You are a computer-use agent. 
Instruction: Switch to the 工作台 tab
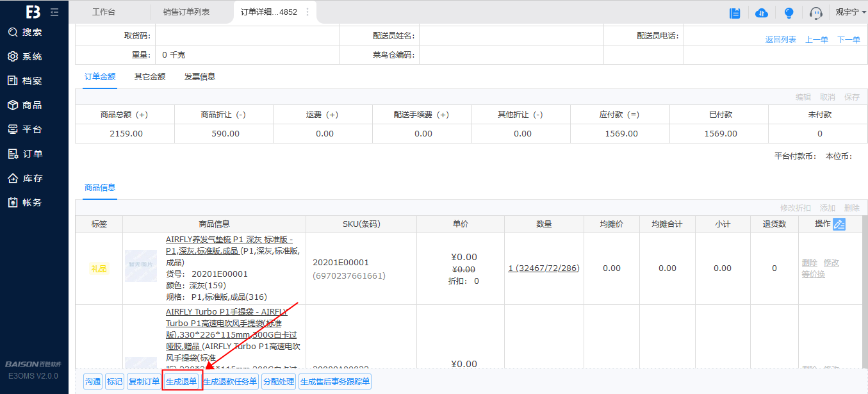pos(104,12)
